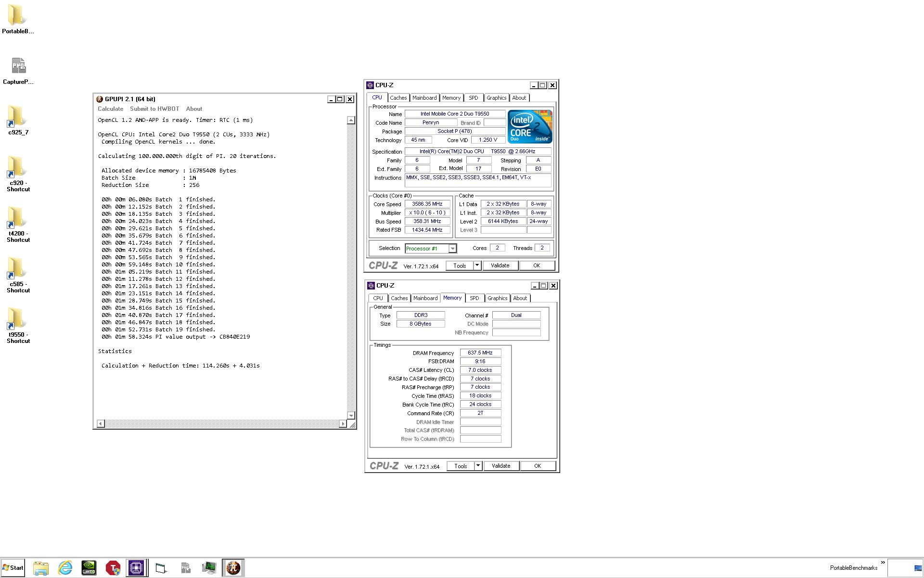Image resolution: width=924 pixels, height=578 pixels.
Task: Select Mainboard tab in lower CPU-Z window
Action: (425, 298)
